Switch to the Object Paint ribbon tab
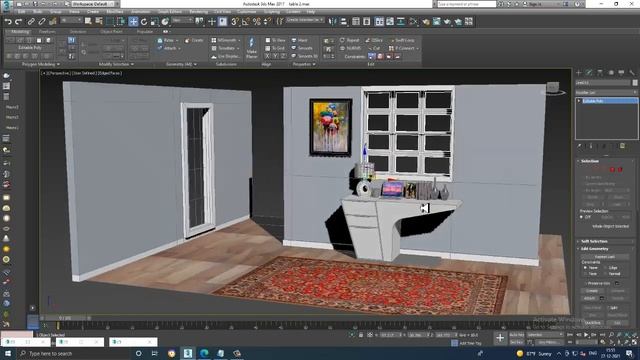The height and width of the screenshot is (360, 640). pyautogui.click(x=111, y=31)
